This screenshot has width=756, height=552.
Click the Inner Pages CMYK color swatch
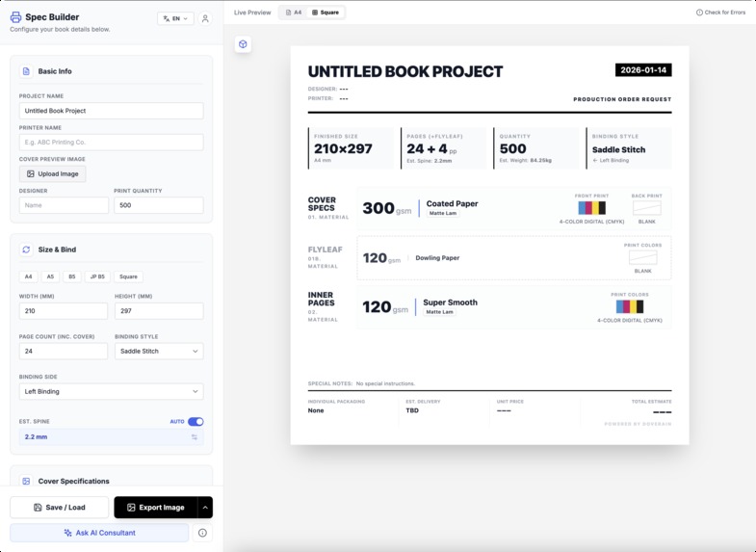[x=630, y=306]
